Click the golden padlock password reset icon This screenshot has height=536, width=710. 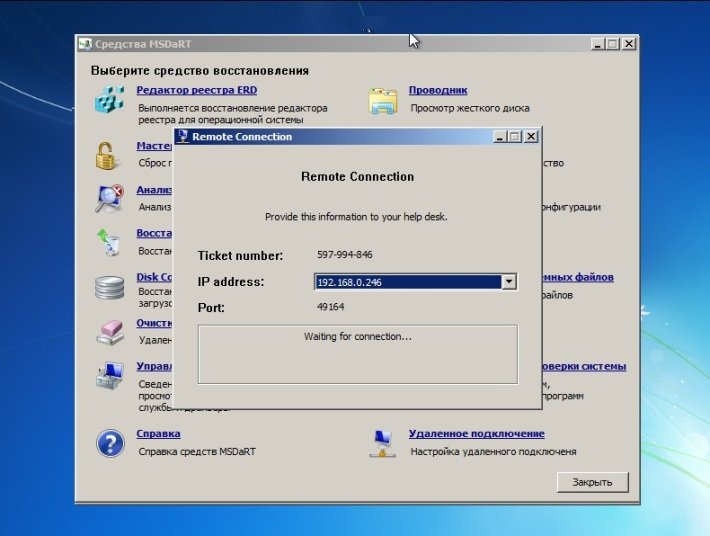pyautogui.click(x=108, y=155)
